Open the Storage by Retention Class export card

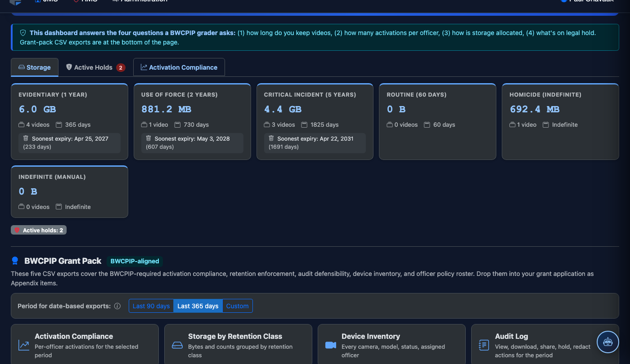(x=238, y=344)
